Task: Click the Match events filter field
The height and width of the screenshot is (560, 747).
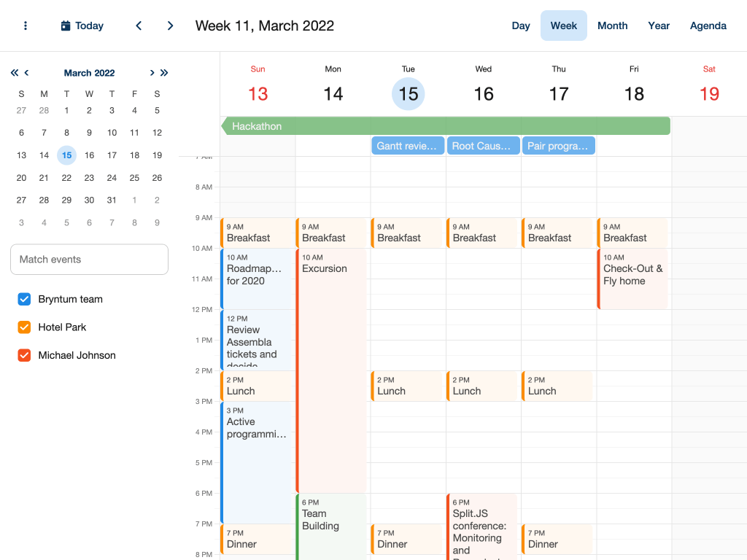Action: (89, 260)
